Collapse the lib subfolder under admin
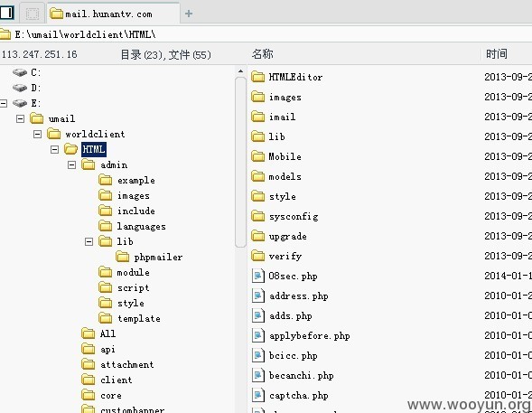Screen dimensions: 532x413 pyautogui.click(x=89, y=241)
